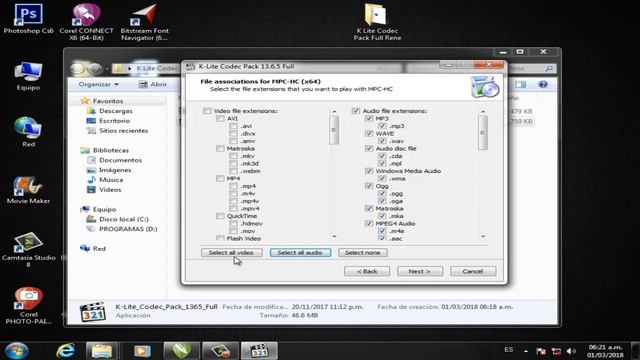Open Organizar dropdown menu
Screen dimensions: 640x360
click(x=98, y=84)
